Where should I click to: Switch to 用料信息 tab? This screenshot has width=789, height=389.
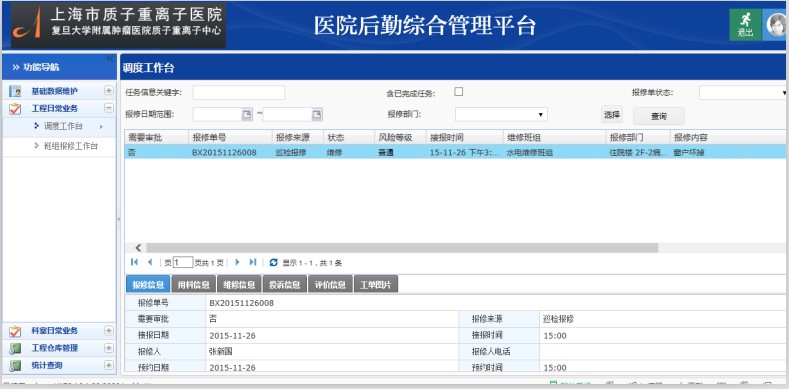194,284
